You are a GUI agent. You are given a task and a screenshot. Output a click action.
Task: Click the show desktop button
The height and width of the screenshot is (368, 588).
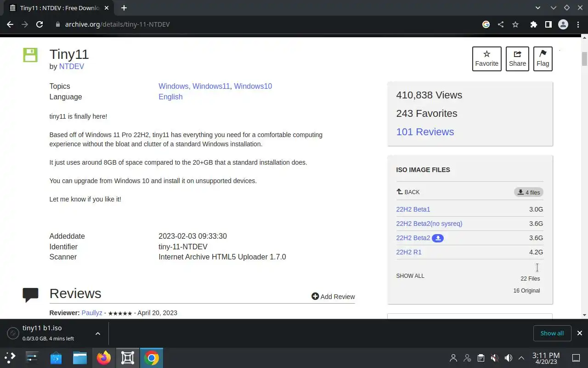click(576, 358)
